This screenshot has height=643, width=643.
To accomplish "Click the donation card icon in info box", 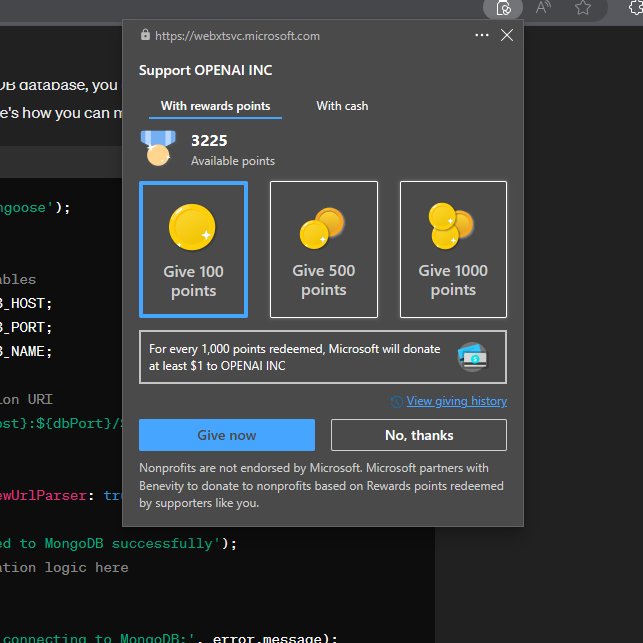I will [x=472, y=357].
